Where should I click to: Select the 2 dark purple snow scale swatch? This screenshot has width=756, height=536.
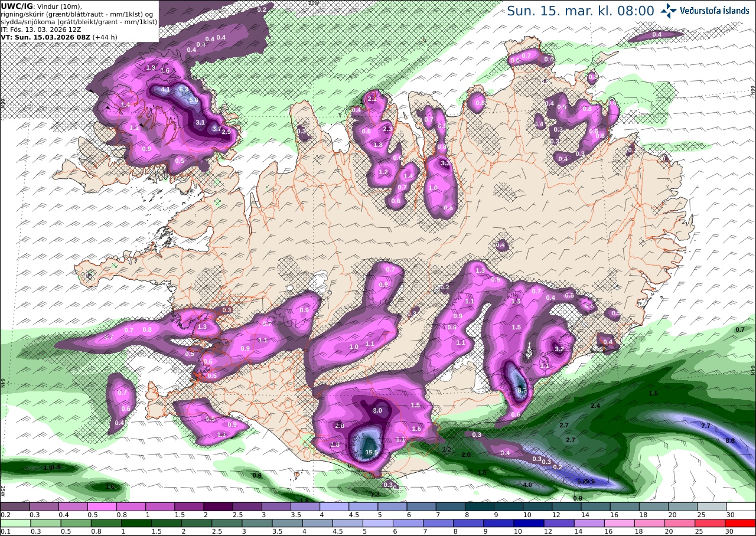point(218,506)
